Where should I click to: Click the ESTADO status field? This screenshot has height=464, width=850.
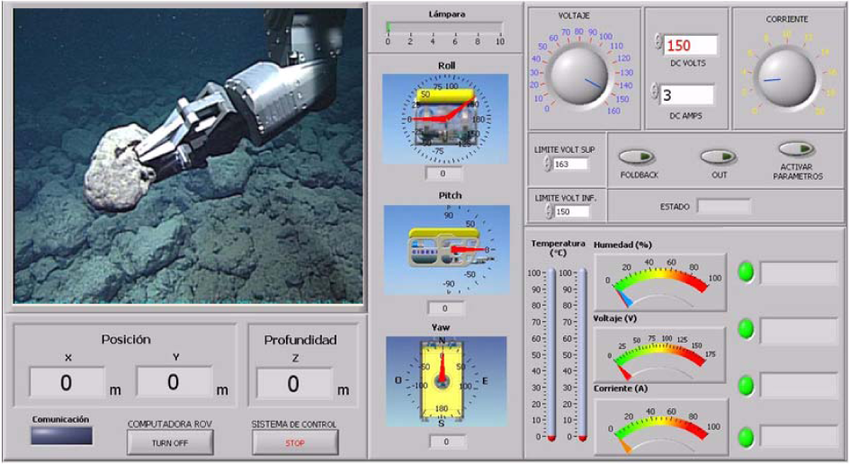[724, 207]
